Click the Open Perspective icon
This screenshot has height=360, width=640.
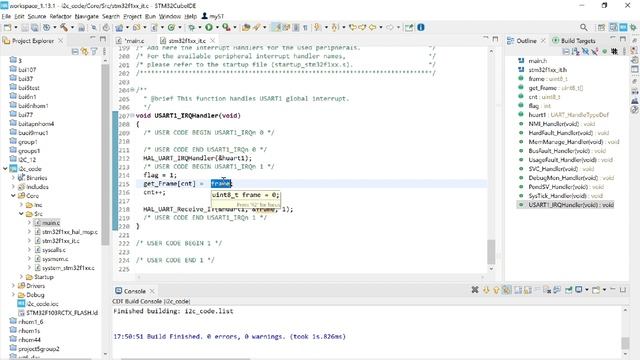[x=601, y=27]
